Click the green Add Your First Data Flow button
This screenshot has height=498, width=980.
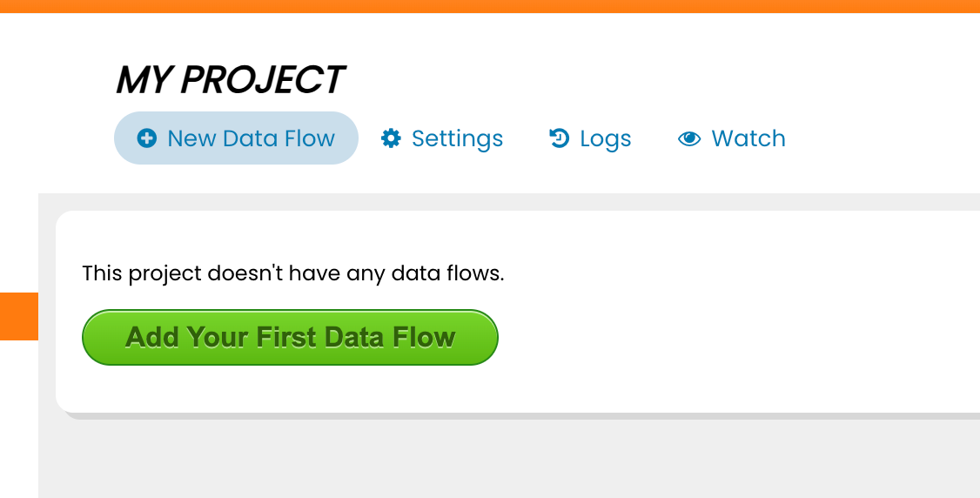point(290,338)
